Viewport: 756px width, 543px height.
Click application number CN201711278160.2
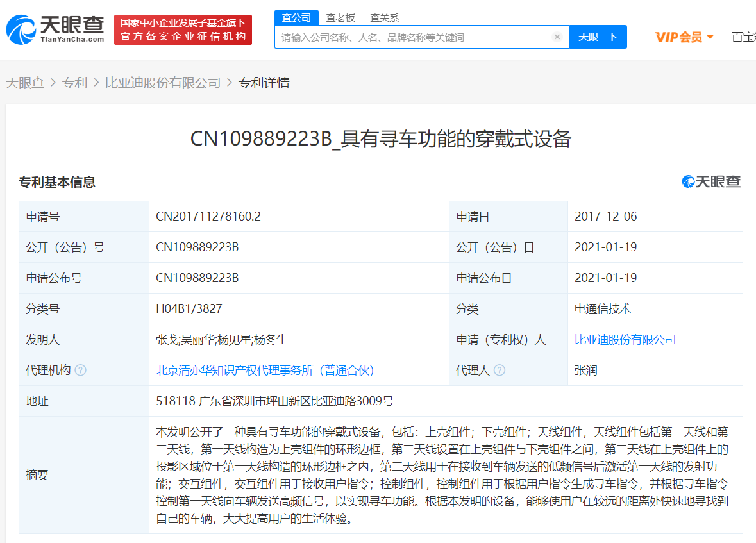click(x=208, y=216)
